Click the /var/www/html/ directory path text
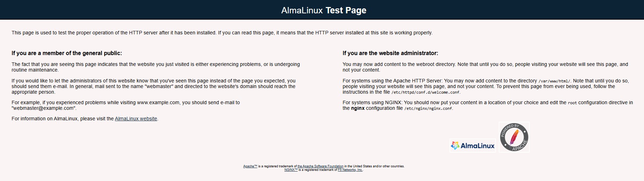644x181 pixels. point(554,81)
